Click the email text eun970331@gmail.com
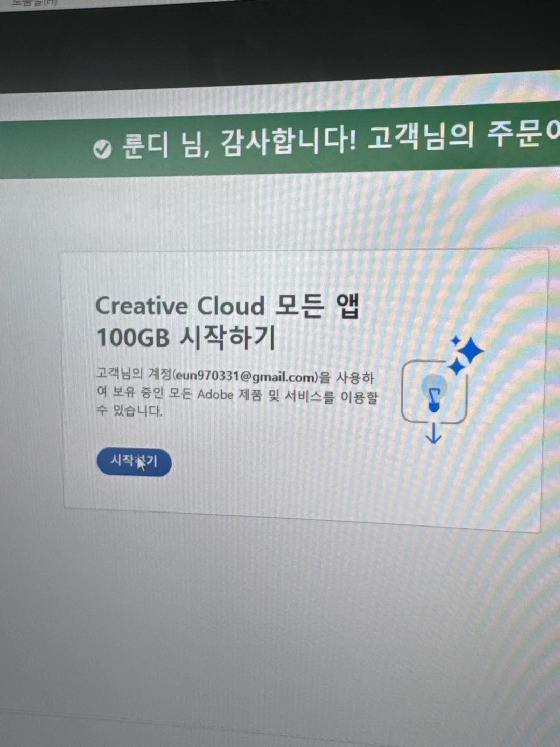This screenshot has width=560, height=747. 246,376
